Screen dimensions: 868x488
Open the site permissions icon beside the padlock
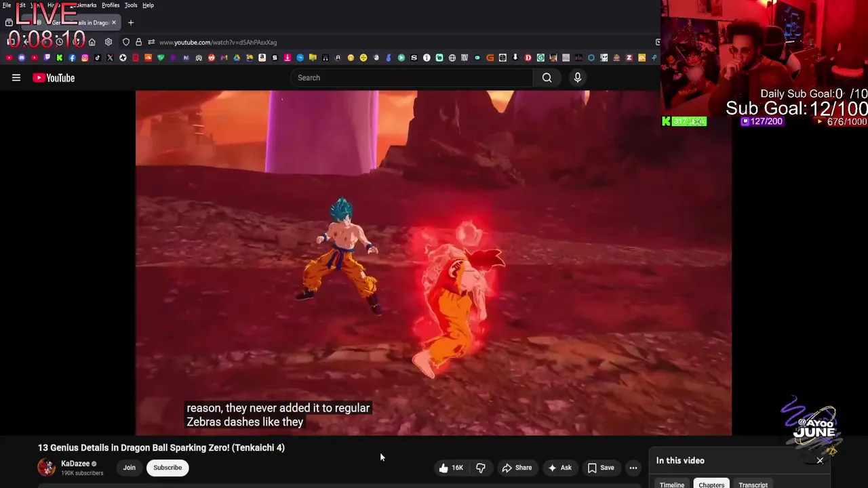[x=151, y=42]
